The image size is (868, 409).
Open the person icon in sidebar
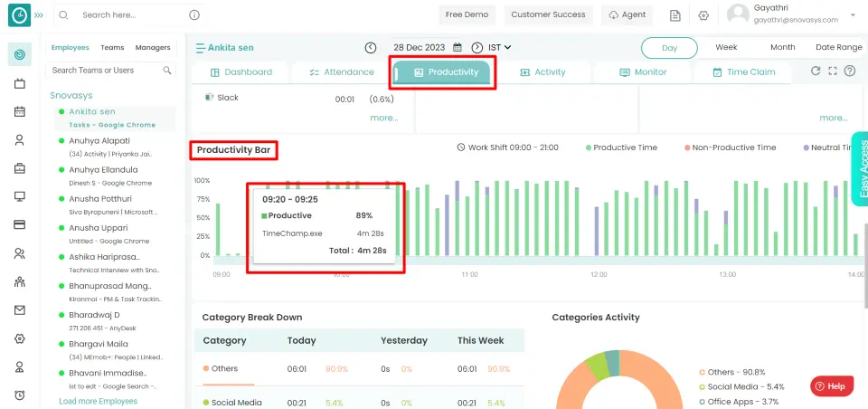pyautogui.click(x=19, y=140)
